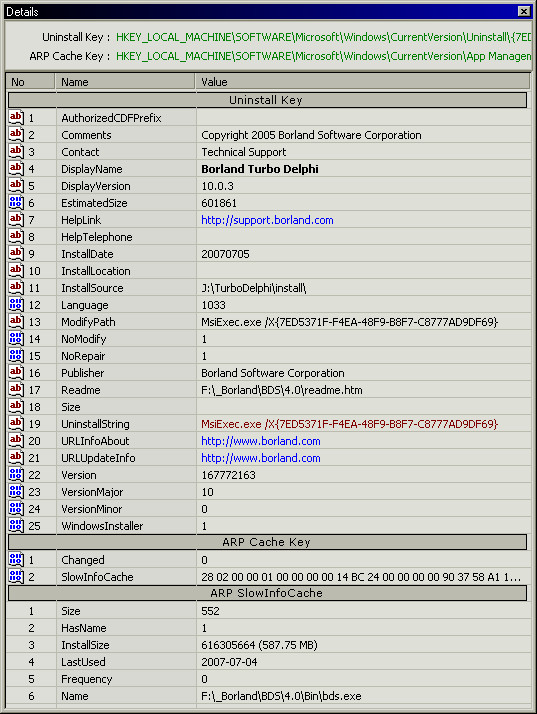
Task: Select Borland Software Corporation publisher value
Action: (273, 373)
